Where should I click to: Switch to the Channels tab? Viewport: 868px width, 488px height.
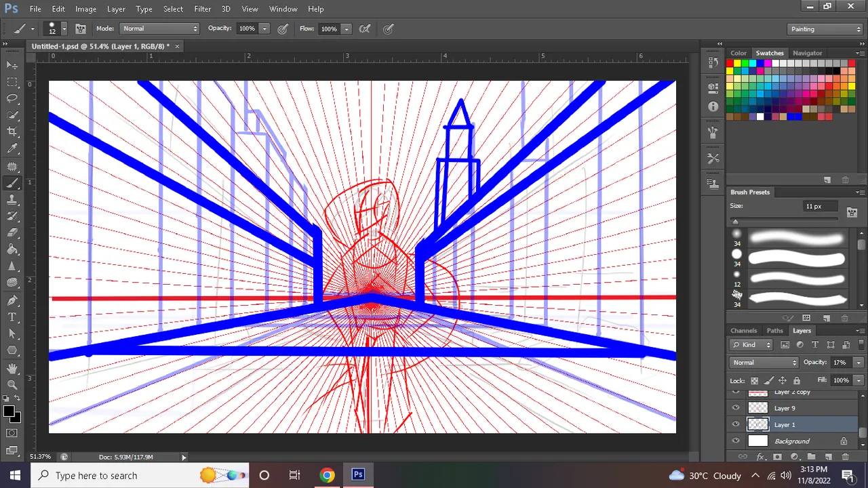(743, 331)
